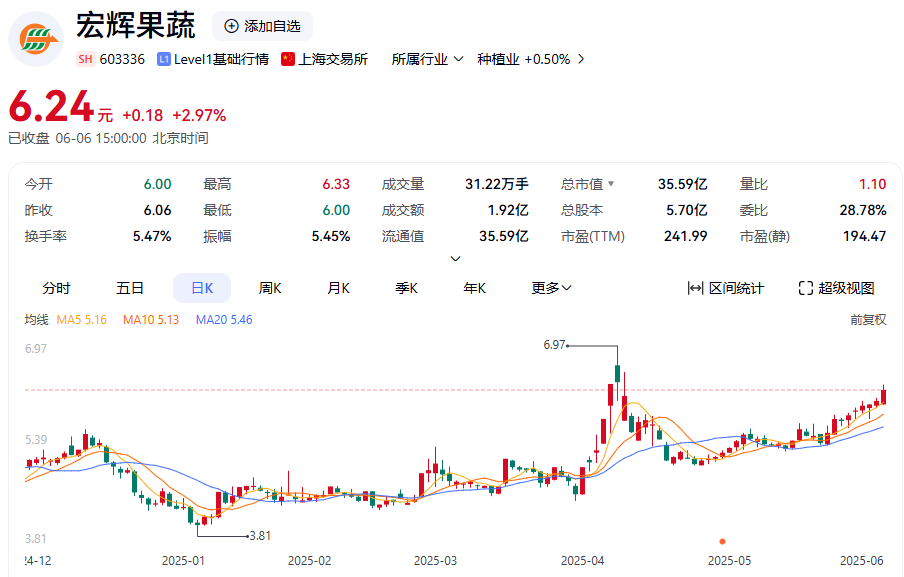Expand more quote data via center chevron
Viewport: 904px width, 577px height.
(455, 258)
